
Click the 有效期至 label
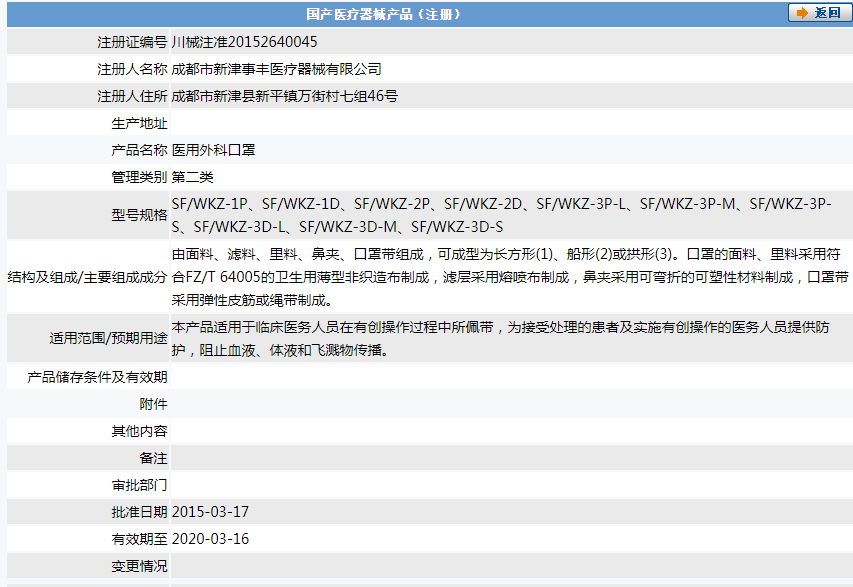tap(139, 539)
